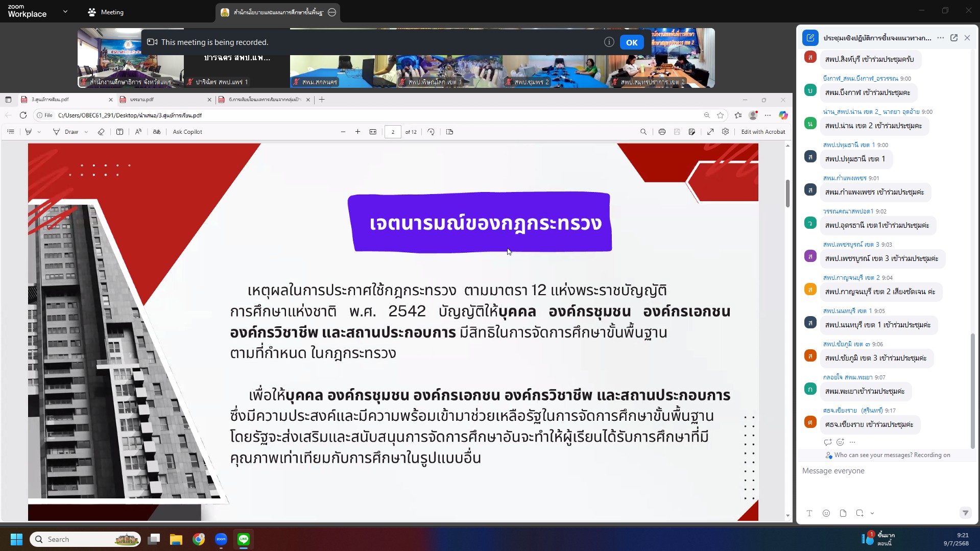Screen dimensions: 980x551
Task: Expand the Draw tool options dropdown
Action: (x=86, y=132)
